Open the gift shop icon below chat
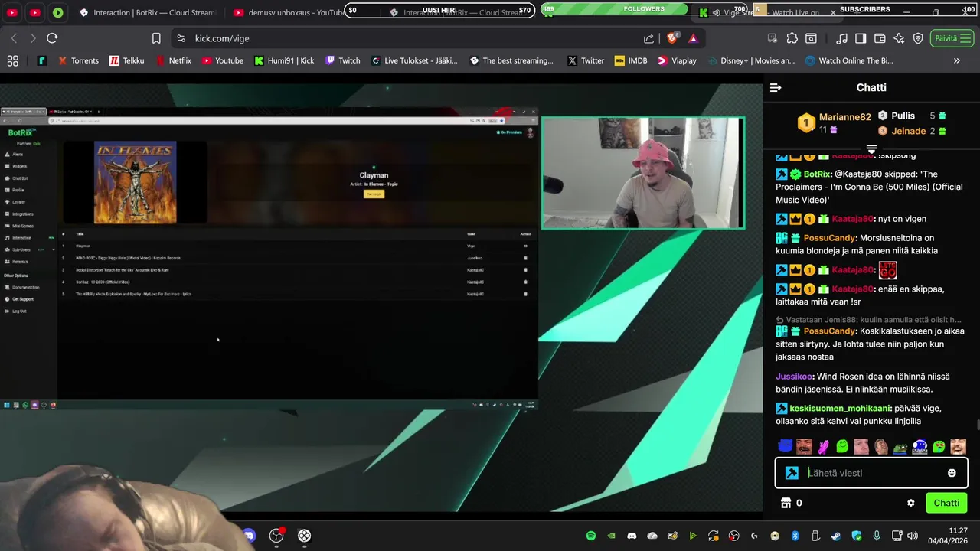 pos(786,503)
